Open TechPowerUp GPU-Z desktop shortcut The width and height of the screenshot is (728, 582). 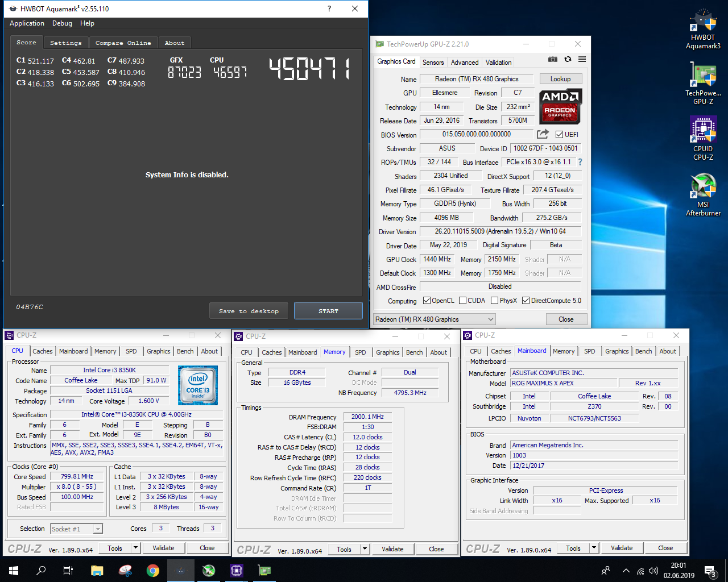pyautogui.click(x=703, y=84)
